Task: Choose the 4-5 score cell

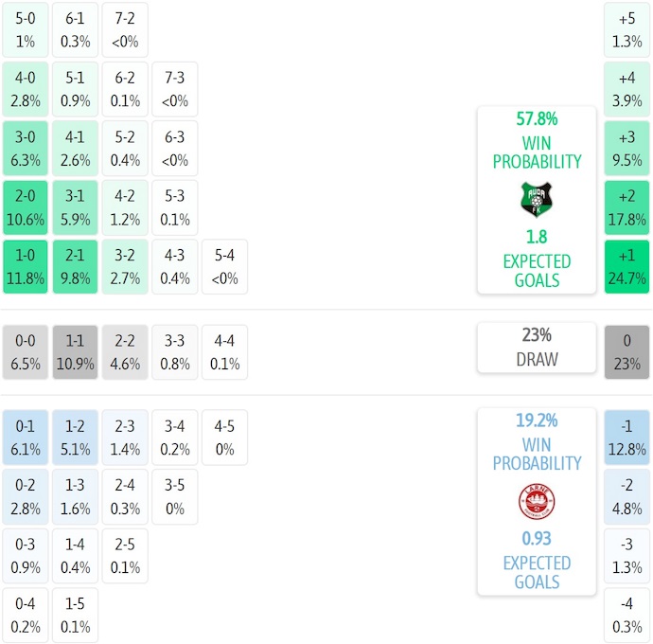Action: click(224, 438)
